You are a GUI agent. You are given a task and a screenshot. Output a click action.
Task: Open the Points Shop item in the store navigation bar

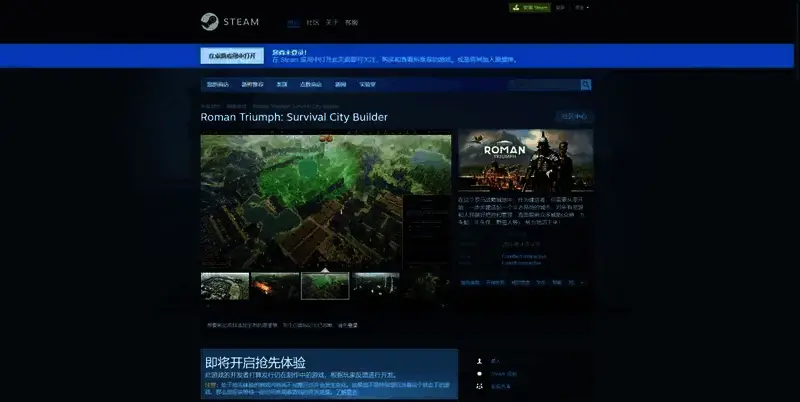[311, 85]
